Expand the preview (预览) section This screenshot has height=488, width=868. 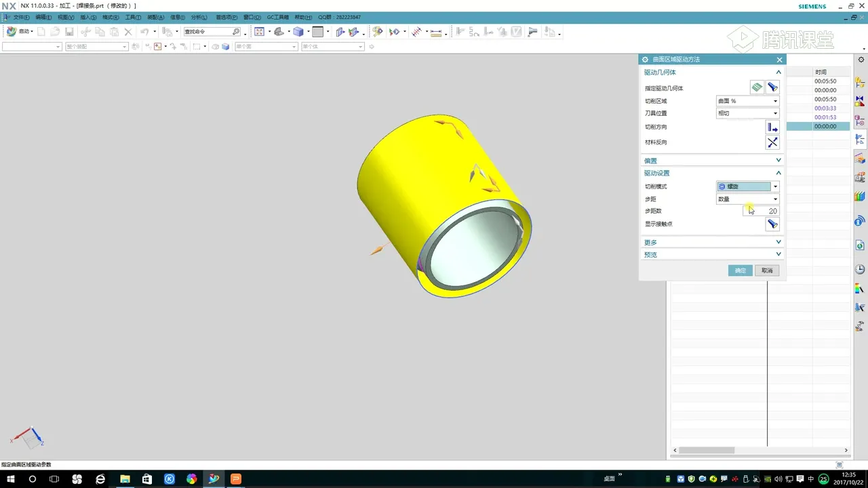(778, 255)
